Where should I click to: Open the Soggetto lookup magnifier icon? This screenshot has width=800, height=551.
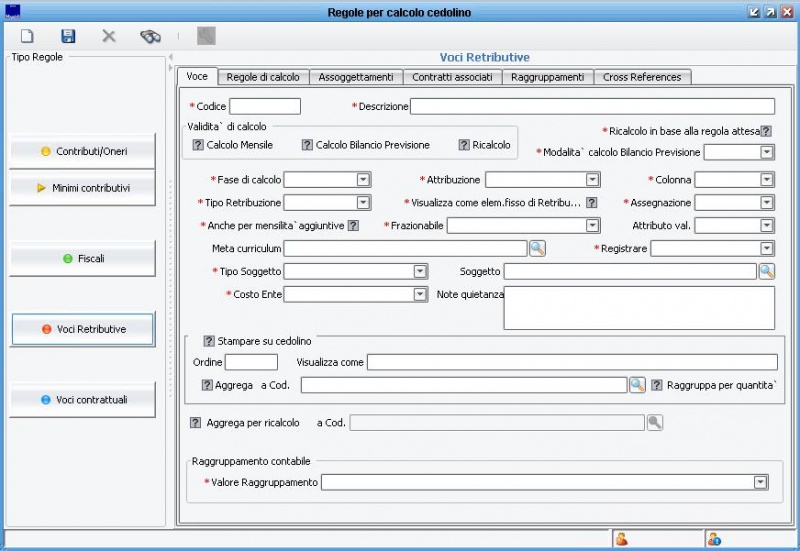click(767, 271)
